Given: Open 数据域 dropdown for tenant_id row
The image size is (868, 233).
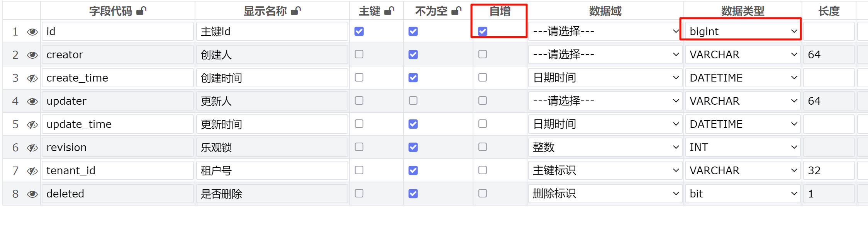Looking at the screenshot, I should click(x=605, y=170).
